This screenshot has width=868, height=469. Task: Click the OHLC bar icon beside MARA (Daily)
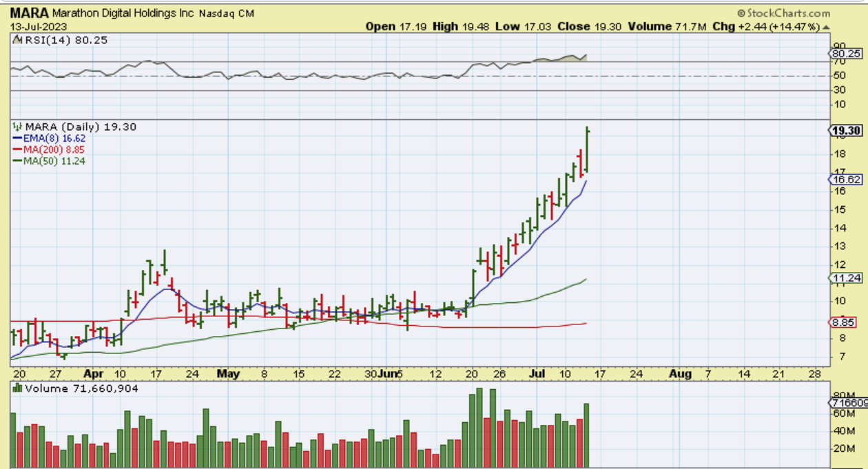coord(17,127)
